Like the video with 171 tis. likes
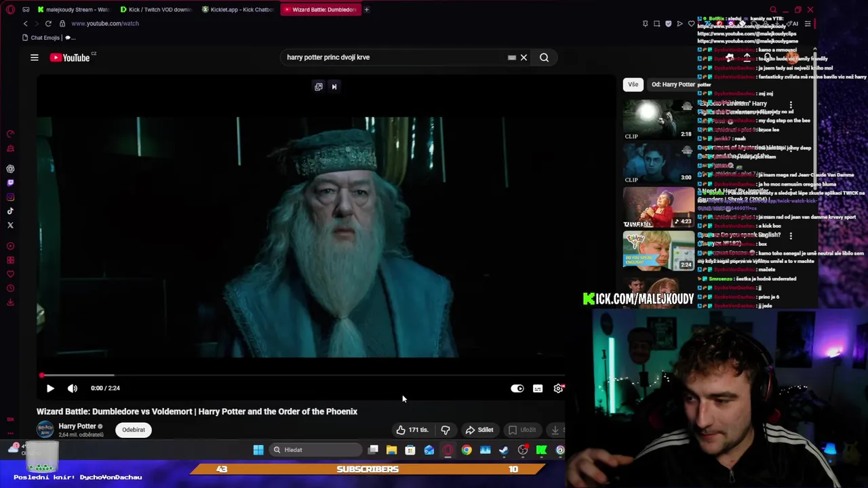This screenshot has height=488, width=868. tap(412, 430)
